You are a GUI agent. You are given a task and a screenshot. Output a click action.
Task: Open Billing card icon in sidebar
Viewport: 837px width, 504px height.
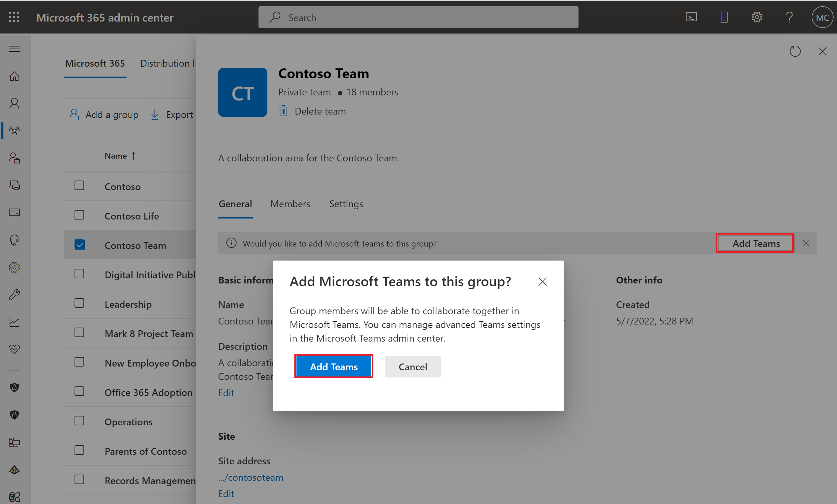click(x=14, y=212)
